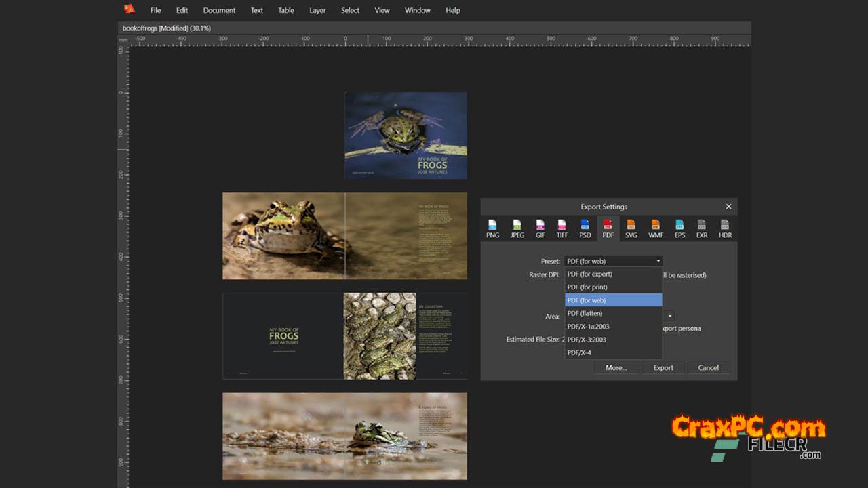
Task: Click the WMF export format icon
Action: coord(656,228)
